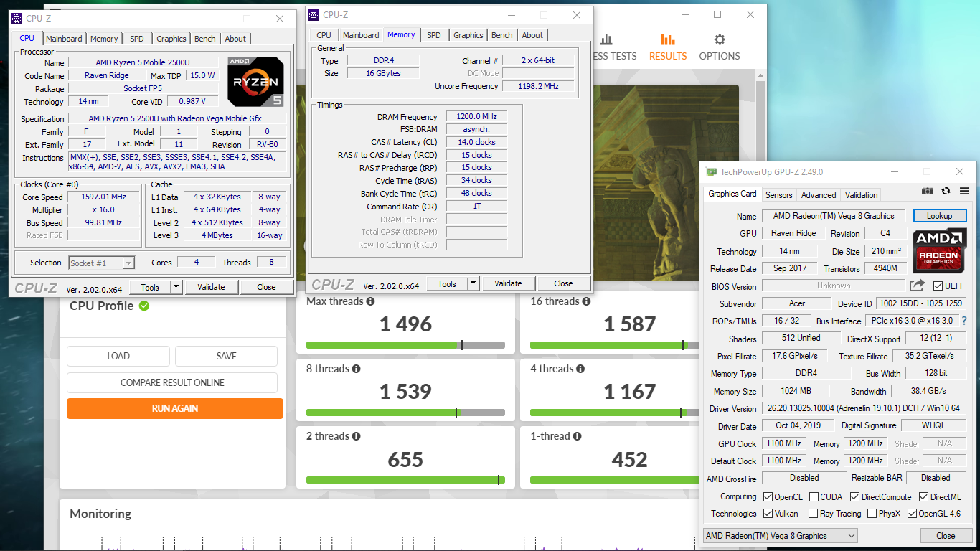Open About tab in Memory CPU-Z window
The width and height of the screenshot is (980, 551).
coord(532,35)
